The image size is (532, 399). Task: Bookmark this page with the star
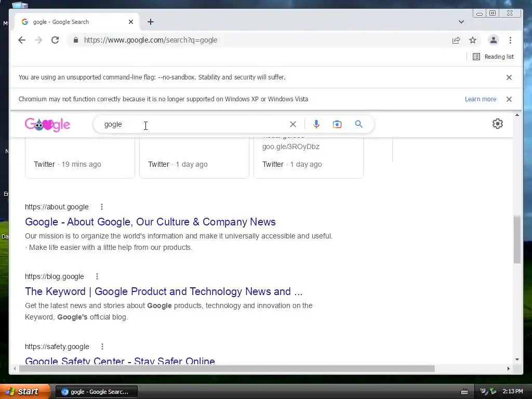473,40
